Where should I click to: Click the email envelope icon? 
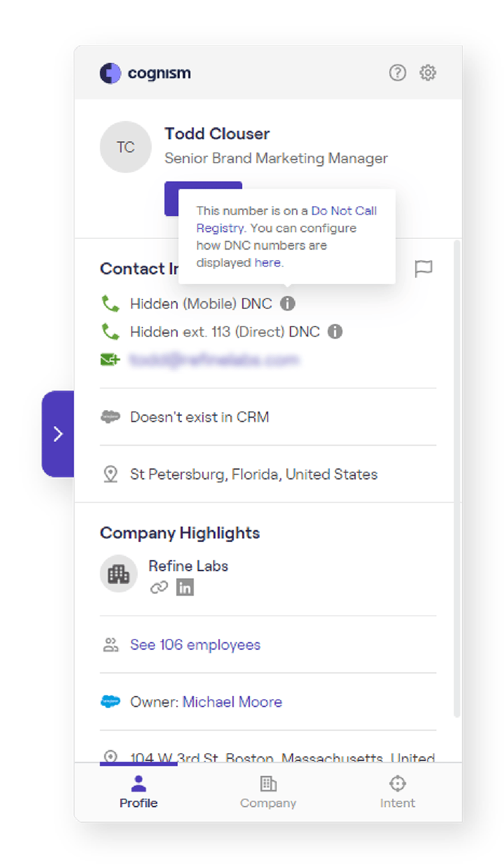click(110, 359)
